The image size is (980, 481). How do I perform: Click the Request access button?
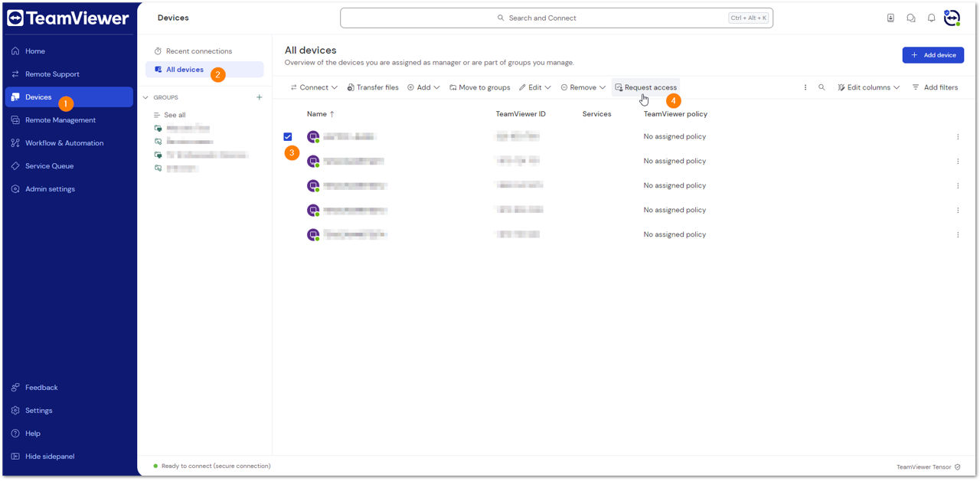point(645,87)
